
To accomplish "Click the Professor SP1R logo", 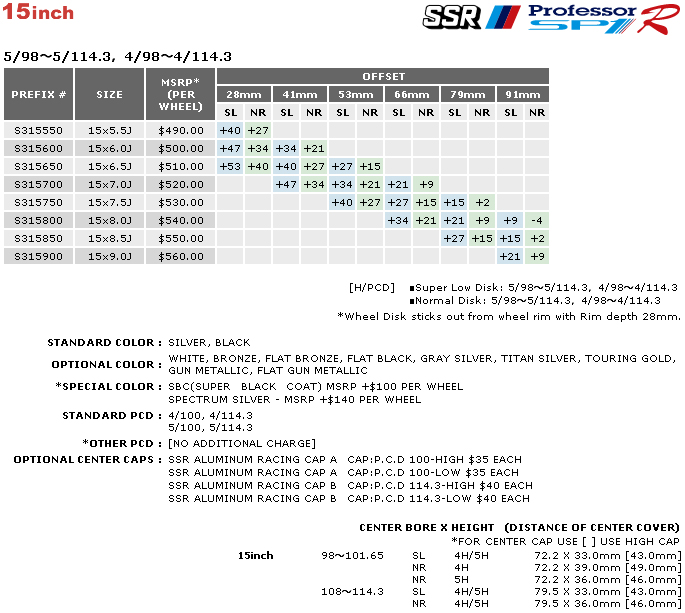I will (x=604, y=19).
